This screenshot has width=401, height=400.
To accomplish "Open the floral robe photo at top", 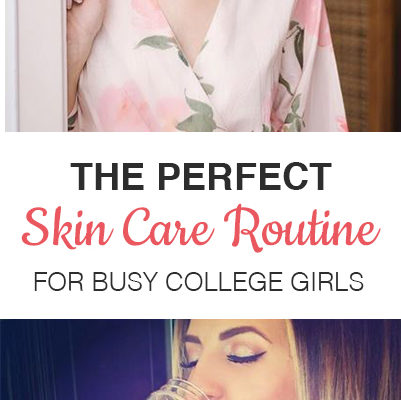I will 200,66.
